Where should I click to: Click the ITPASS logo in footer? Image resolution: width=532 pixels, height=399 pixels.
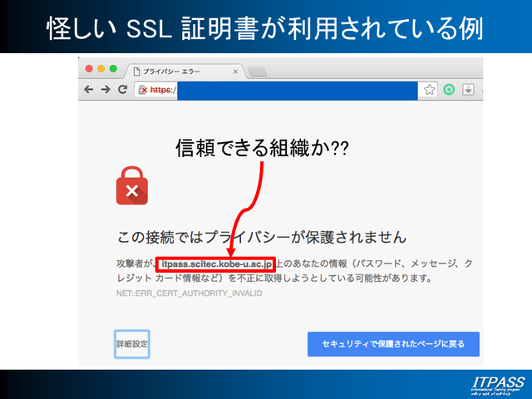tap(496, 384)
